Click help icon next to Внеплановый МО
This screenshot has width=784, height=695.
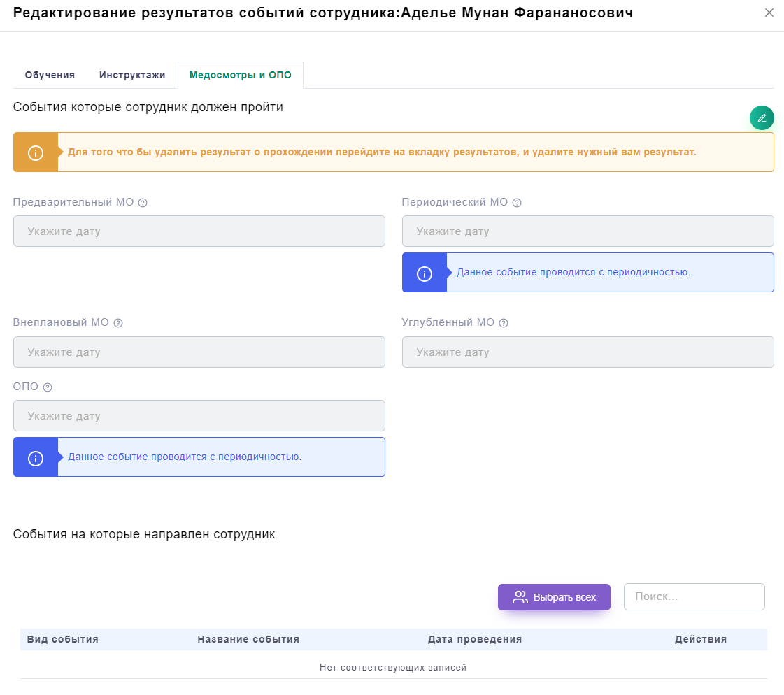[x=118, y=323]
